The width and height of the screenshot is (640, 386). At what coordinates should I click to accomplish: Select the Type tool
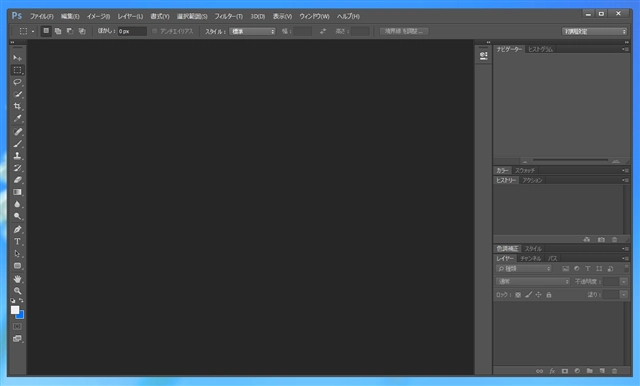pos(17,242)
